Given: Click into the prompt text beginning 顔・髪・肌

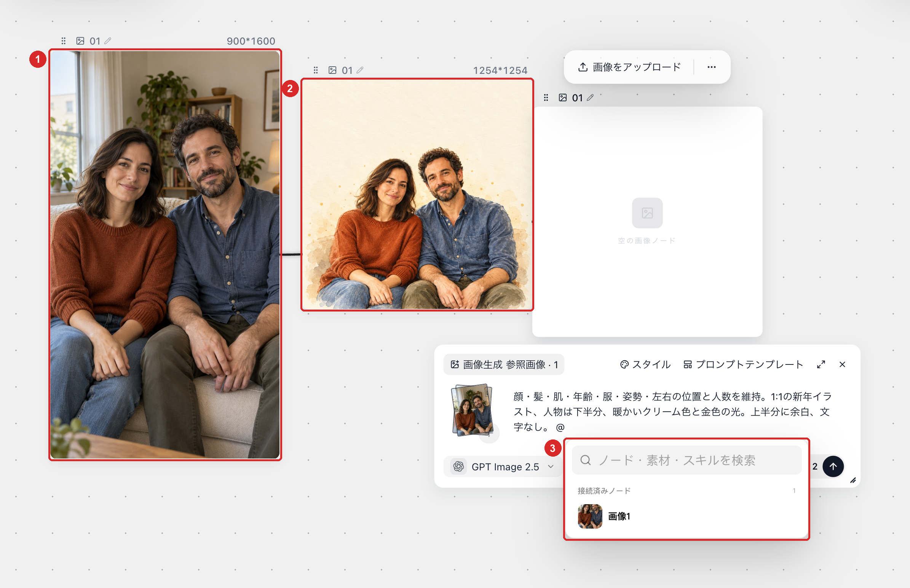Looking at the screenshot, I should [672, 412].
